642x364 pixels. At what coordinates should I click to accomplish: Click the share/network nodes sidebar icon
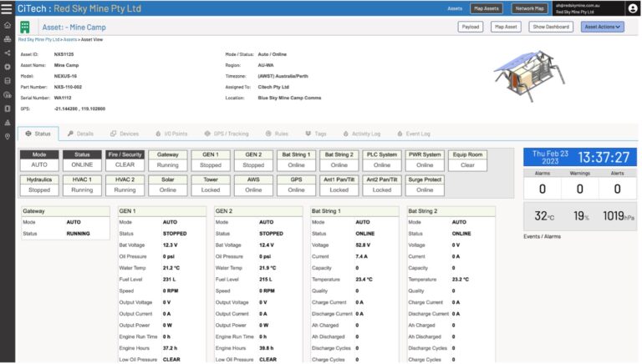8,53
